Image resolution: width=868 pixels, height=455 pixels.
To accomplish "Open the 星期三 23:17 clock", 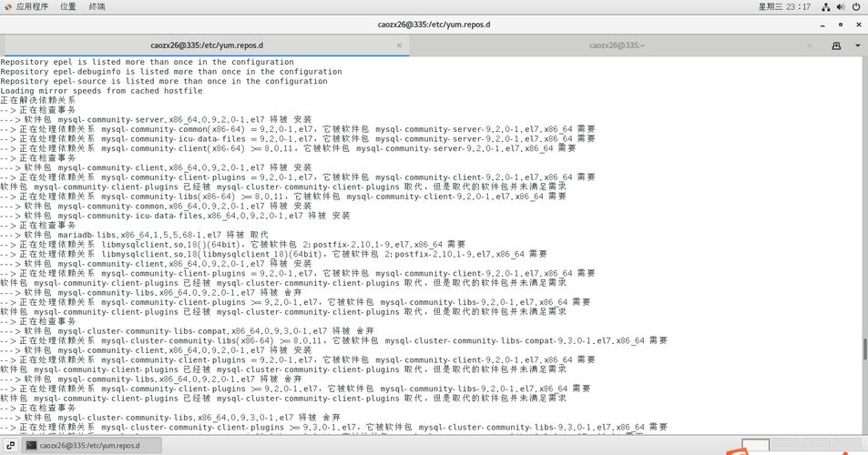I will 784,6.
